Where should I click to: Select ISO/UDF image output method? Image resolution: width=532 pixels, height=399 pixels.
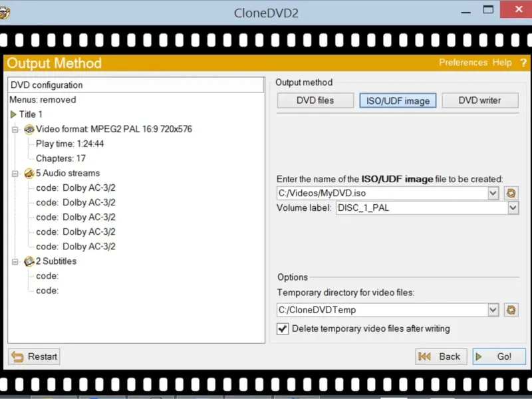pyautogui.click(x=398, y=101)
